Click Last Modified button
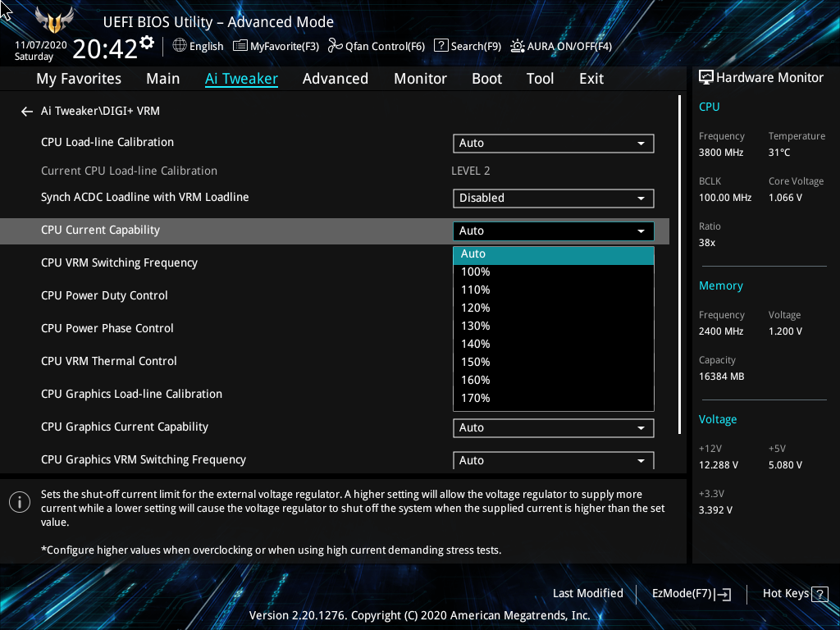The height and width of the screenshot is (630, 840). (587, 594)
